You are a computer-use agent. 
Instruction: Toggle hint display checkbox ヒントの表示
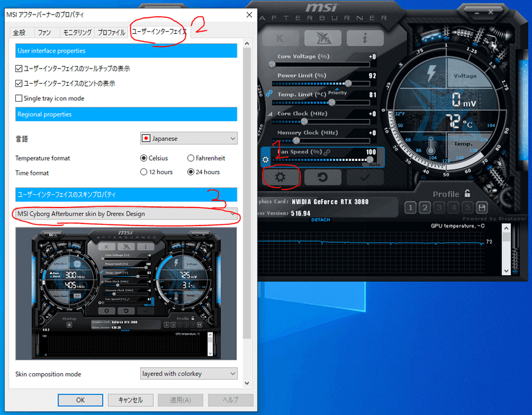pos(19,84)
